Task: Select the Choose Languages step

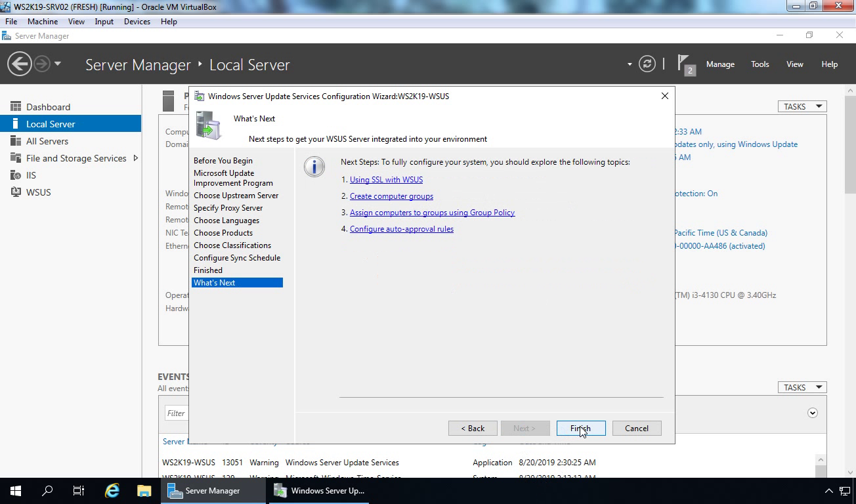Action: pyautogui.click(x=226, y=220)
